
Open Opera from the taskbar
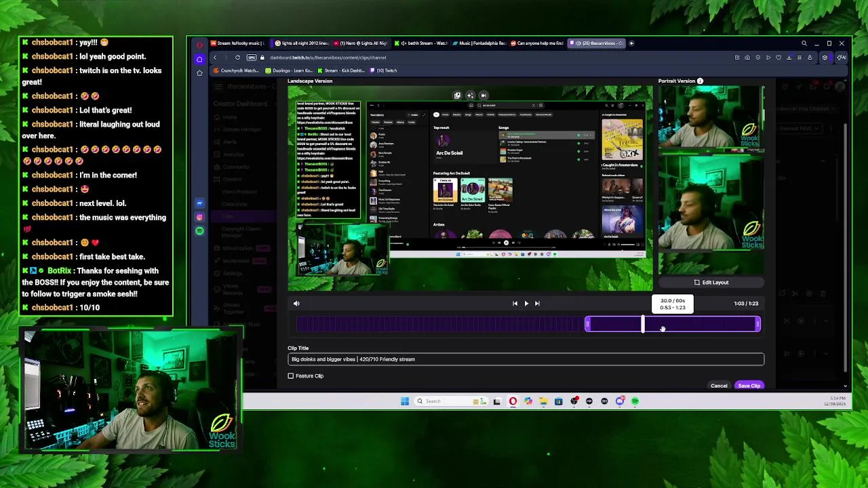point(513,401)
